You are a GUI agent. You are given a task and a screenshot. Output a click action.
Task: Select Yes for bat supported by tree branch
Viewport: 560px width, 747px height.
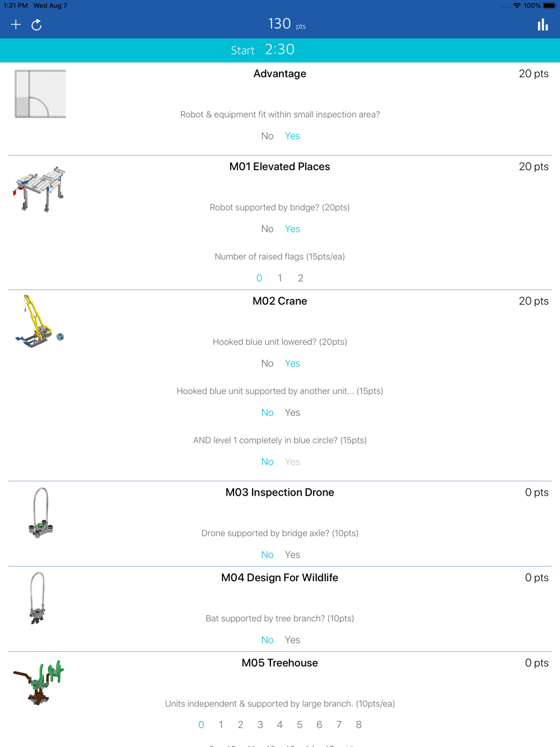[x=292, y=640]
